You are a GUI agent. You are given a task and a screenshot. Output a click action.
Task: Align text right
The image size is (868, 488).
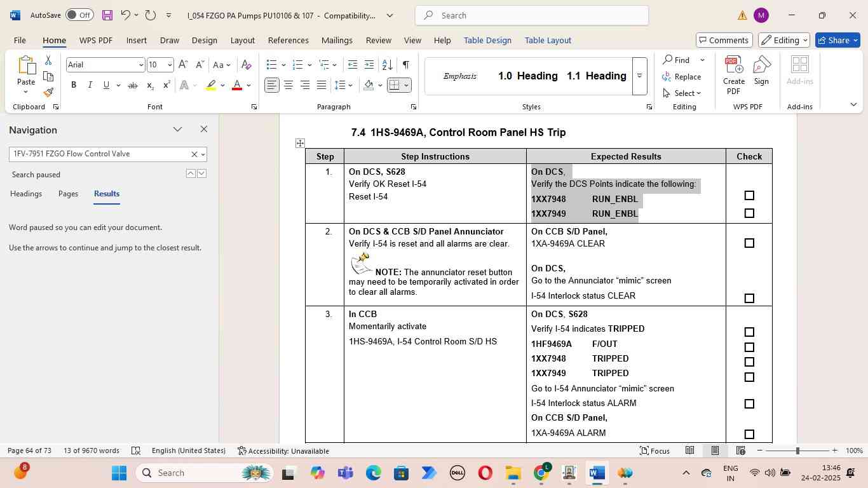click(x=305, y=85)
